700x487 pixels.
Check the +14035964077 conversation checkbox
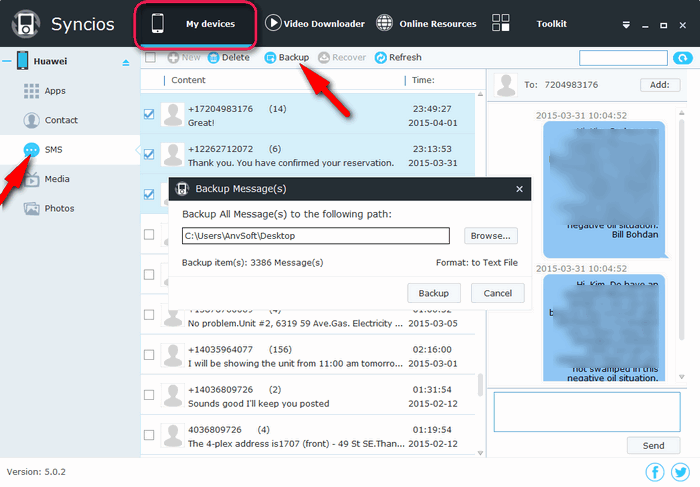pyautogui.click(x=149, y=355)
